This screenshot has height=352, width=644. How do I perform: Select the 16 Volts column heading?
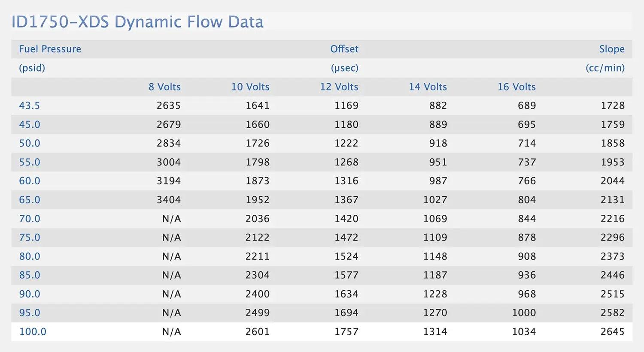[516, 87]
